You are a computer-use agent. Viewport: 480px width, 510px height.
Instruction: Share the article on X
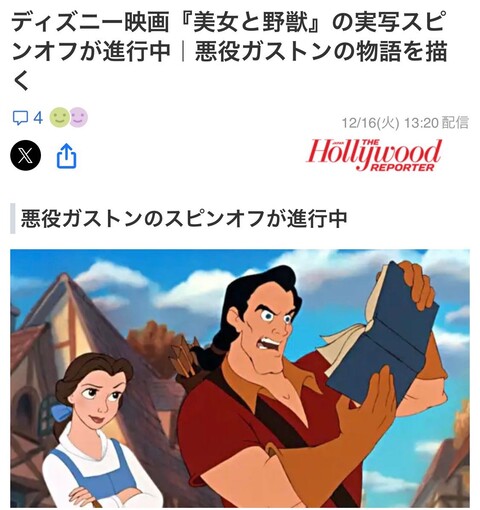click(26, 156)
